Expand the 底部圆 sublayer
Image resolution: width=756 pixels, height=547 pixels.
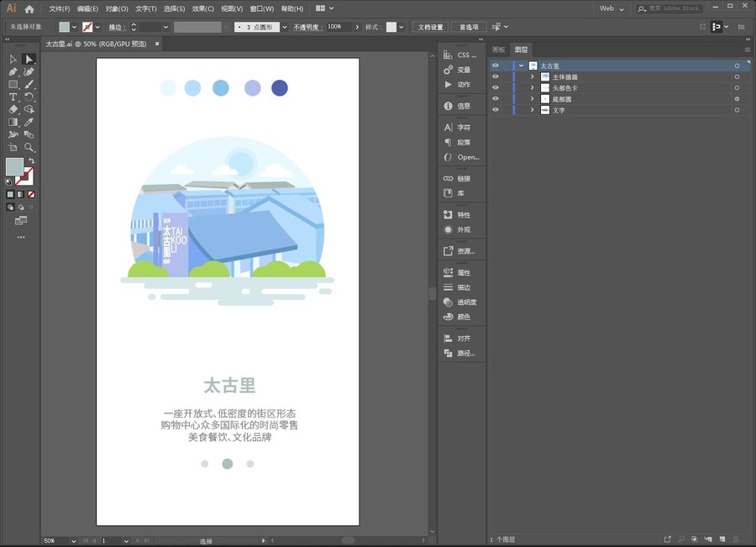click(x=533, y=99)
